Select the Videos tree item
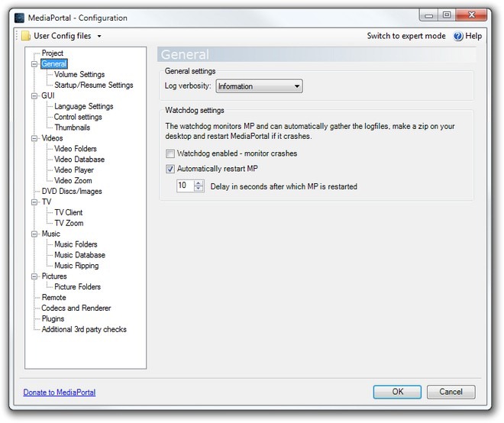This screenshot has height=423, width=504. pos(52,138)
